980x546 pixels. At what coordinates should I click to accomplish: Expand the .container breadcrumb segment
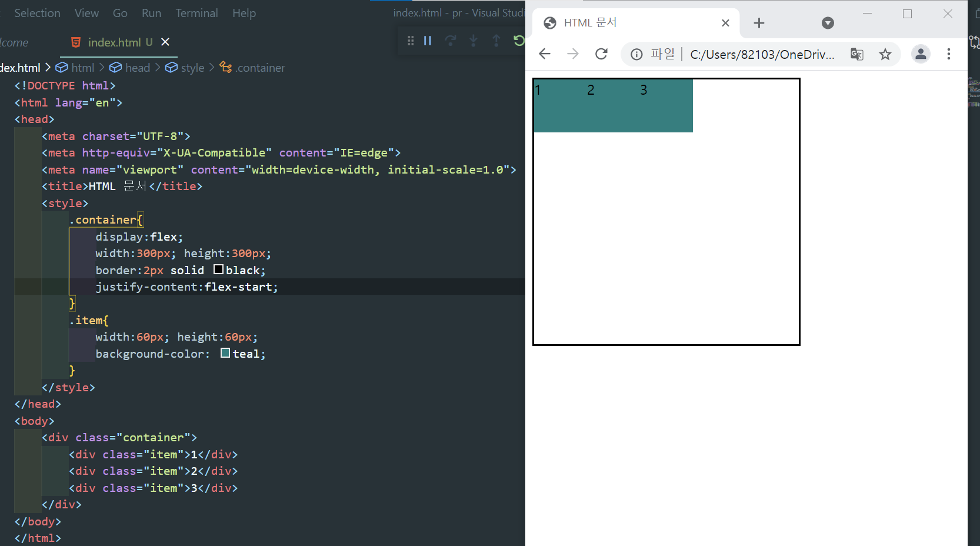252,68
